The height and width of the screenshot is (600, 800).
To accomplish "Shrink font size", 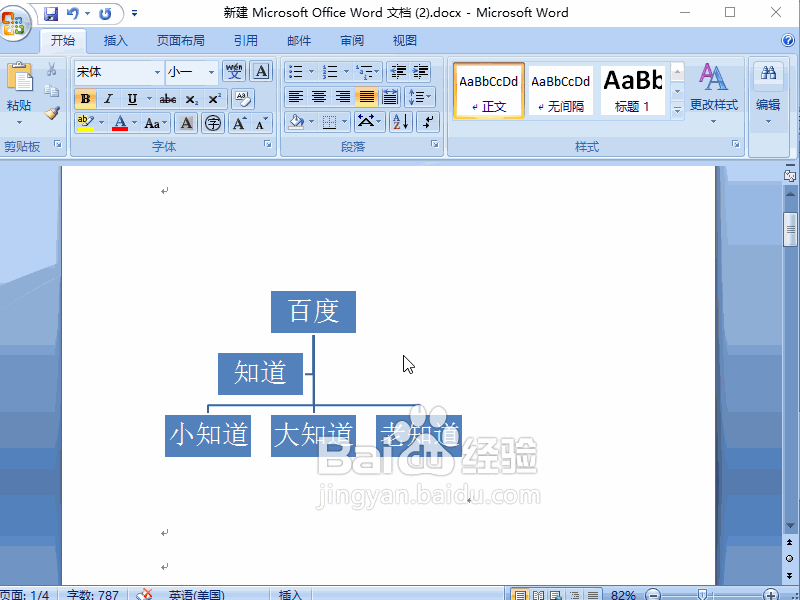I will point(261,123).
